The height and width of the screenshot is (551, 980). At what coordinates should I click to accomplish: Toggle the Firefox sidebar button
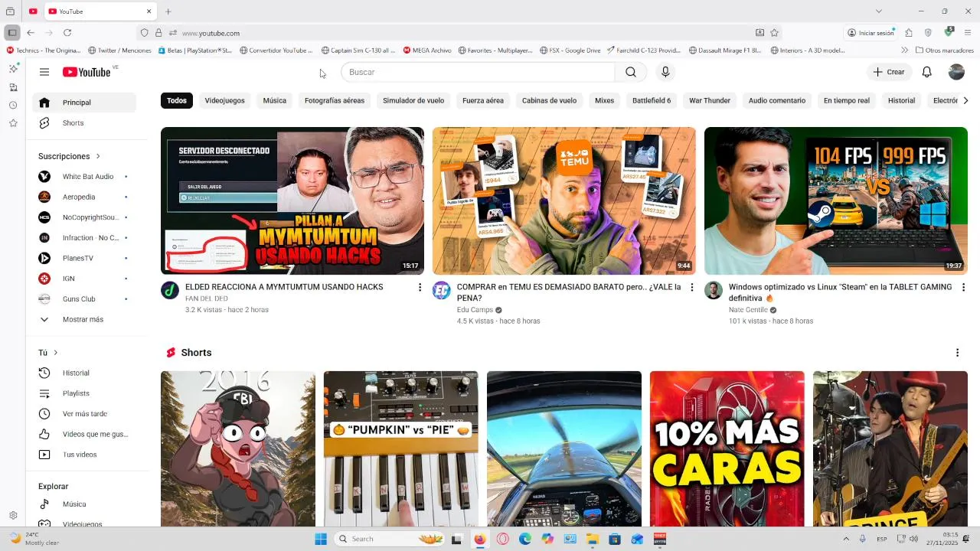(x=11, y=33)
